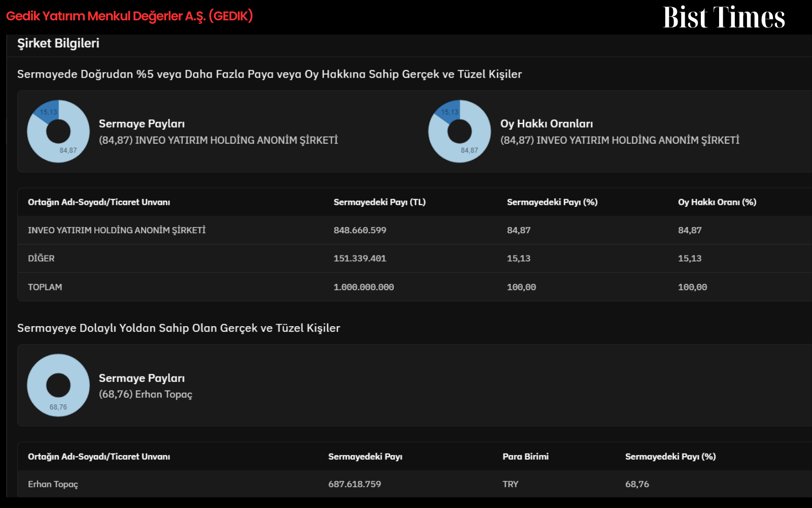Screen dimensions: 812x508
Task: Click the Bist Times logo
Action: tap(724, 17)
